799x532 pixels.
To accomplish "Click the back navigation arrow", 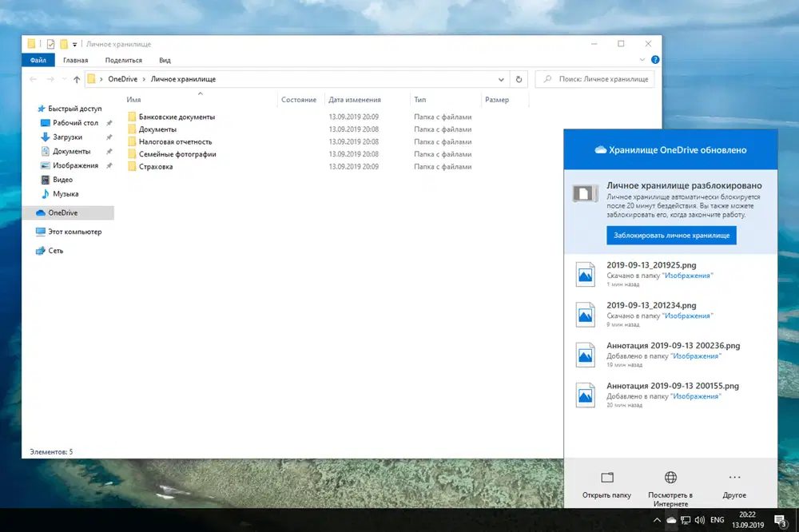I will (x=32, y=78).
